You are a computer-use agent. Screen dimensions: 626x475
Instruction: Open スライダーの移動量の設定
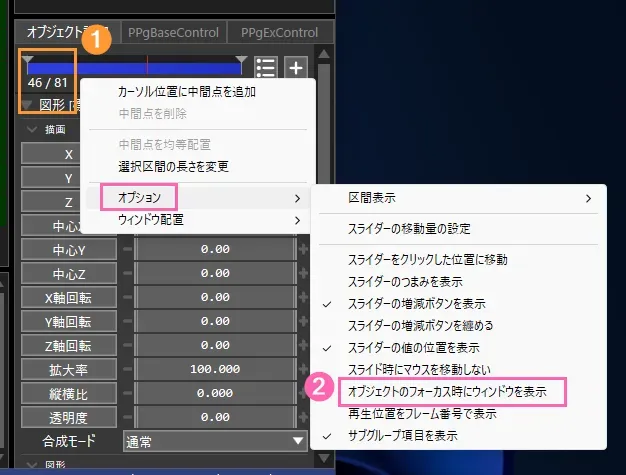(x=458, y=229)
